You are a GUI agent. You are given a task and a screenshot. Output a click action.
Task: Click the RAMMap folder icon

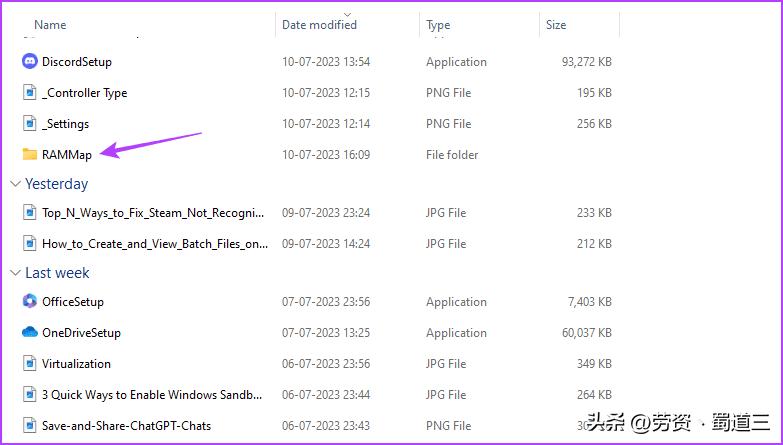30,154
